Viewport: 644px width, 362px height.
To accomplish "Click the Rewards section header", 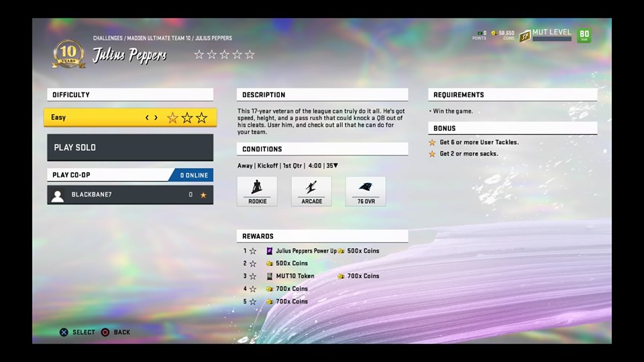I will pyautogui.click(x=323, y=236).
